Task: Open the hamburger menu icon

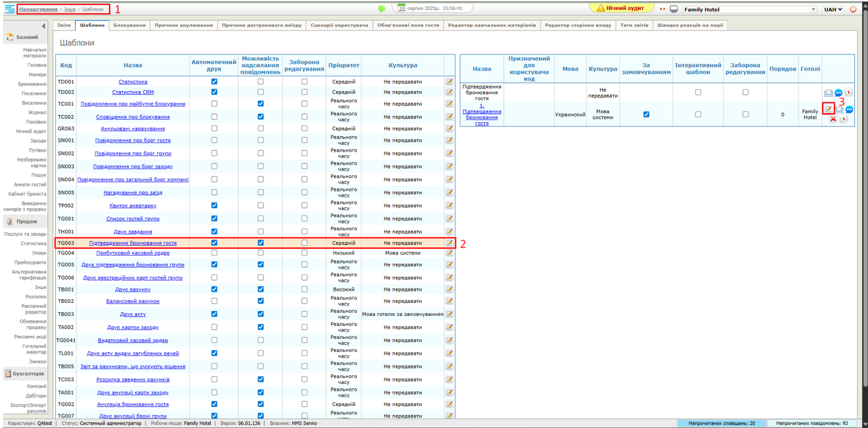Action: point(10,9)
